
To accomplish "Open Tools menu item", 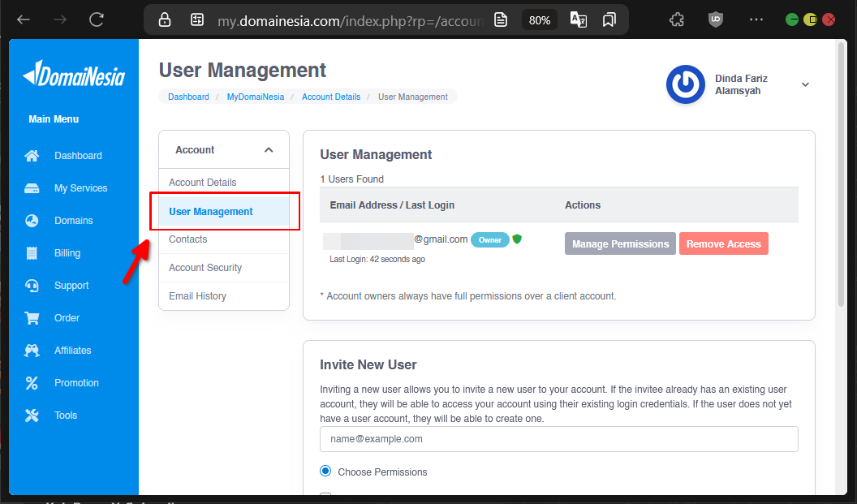I will [66, 416].
